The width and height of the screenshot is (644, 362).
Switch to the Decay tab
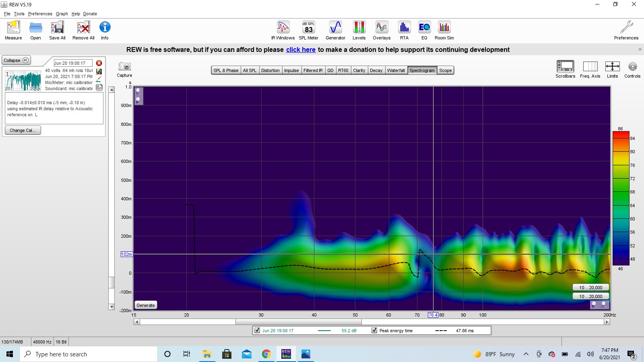click(376, 70)
